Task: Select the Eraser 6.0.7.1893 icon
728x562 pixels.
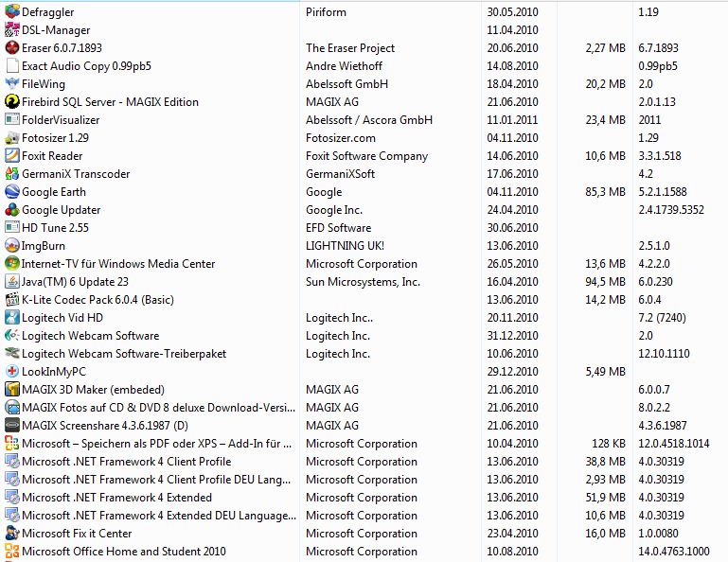Action: [12, 48]
